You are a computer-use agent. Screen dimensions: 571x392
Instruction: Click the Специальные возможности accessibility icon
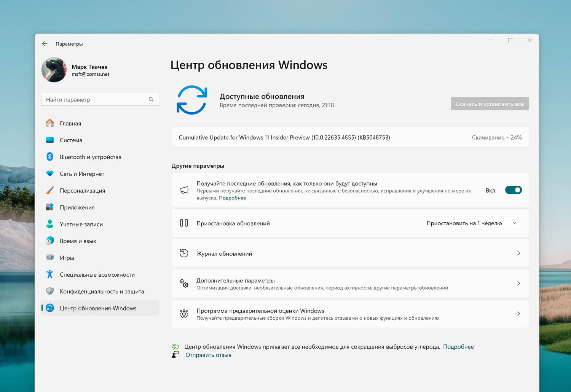tap(50, 274)
